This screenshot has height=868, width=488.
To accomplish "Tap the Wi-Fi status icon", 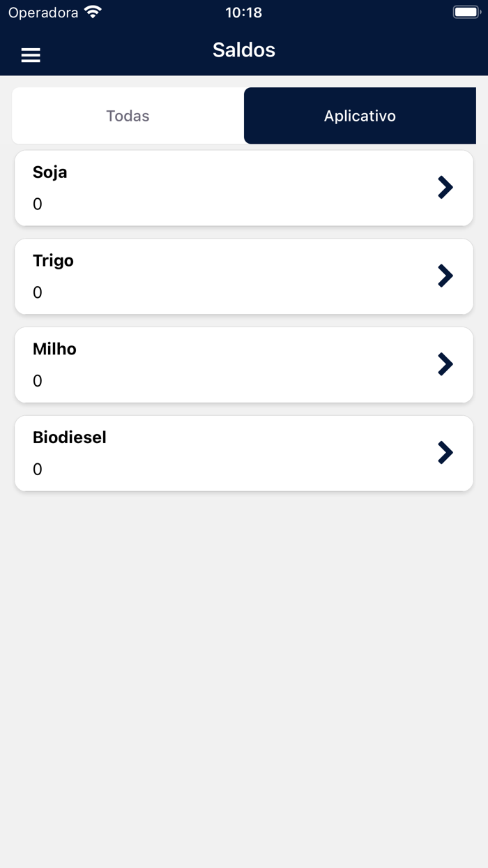I will click(x=92, y=12).
